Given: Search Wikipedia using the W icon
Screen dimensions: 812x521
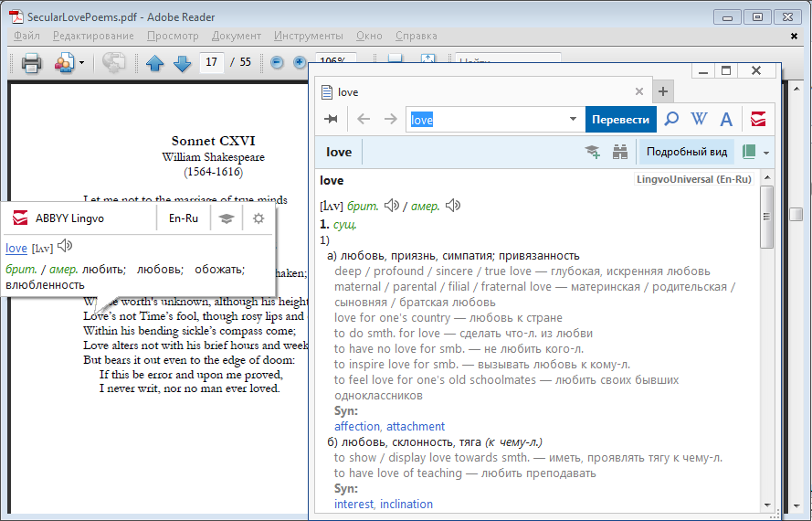Looking at the screenshot, I should [x=700, y=119].
